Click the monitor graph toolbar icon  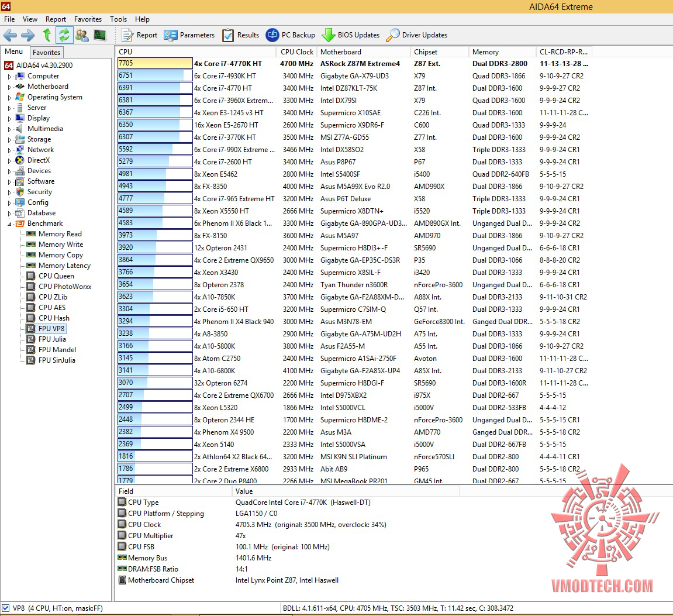(x=100, y=35)
